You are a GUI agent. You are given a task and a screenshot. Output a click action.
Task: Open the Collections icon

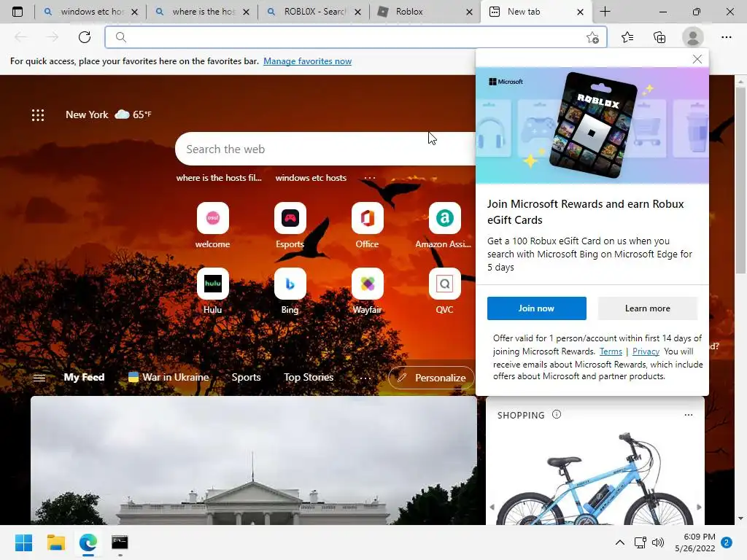pyautogui.click(x=659, y=37)
